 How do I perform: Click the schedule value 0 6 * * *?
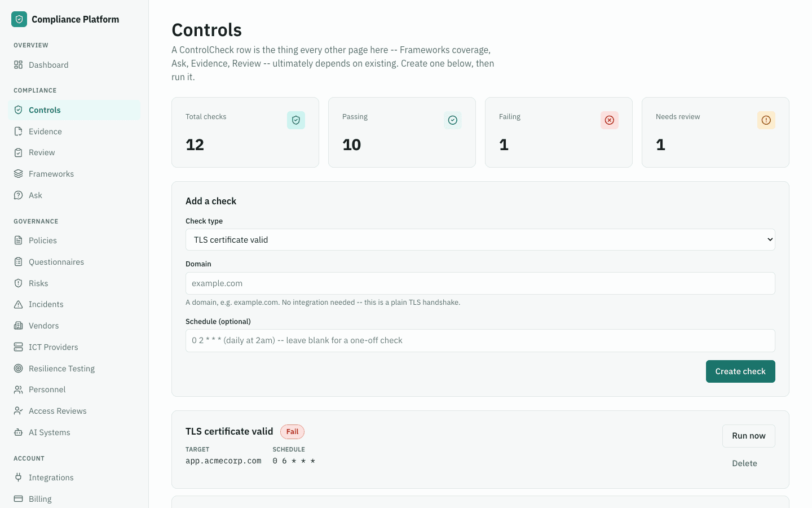294,461
